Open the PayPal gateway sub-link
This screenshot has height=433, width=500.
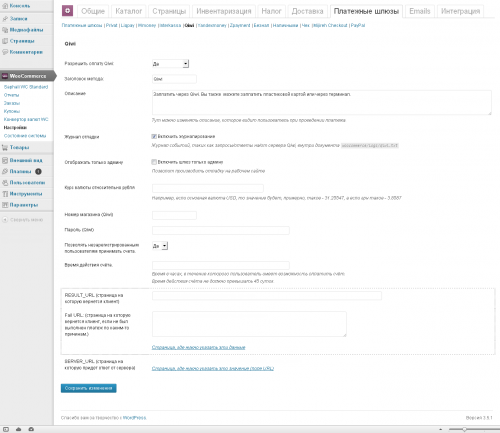pyautogui.click(x=358, y=25)
